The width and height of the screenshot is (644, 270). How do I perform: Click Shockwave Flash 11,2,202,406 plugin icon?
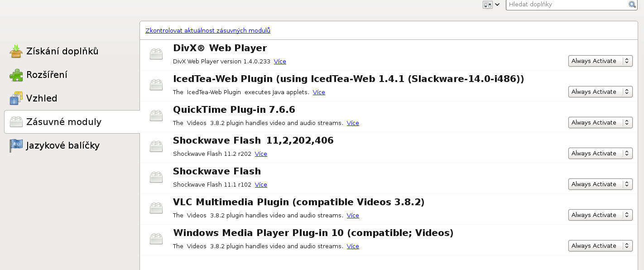pos(156,147)
